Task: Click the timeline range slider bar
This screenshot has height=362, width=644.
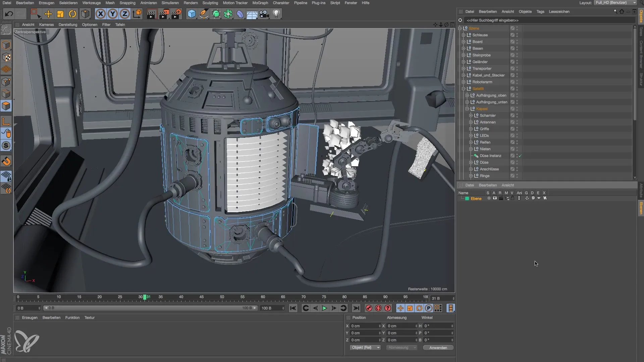Action: point(150,308)
